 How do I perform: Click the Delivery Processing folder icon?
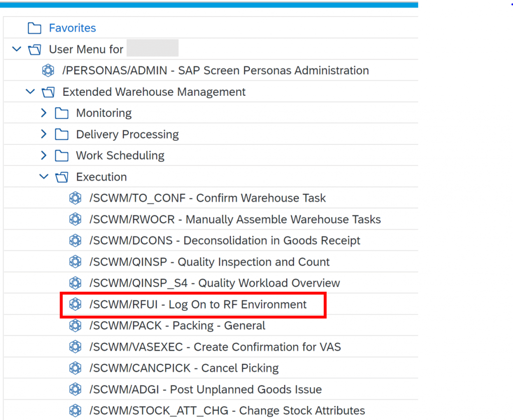click(62, 134)
